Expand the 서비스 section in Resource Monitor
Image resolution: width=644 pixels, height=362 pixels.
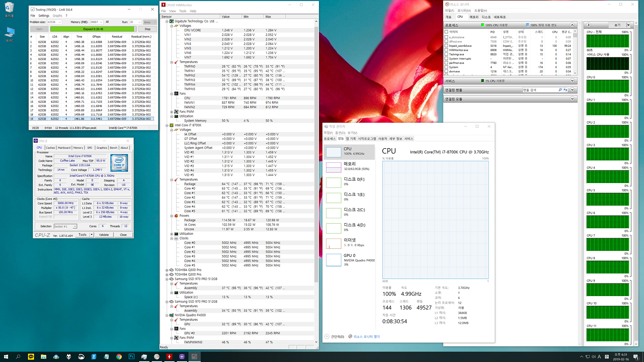(572, 81)
